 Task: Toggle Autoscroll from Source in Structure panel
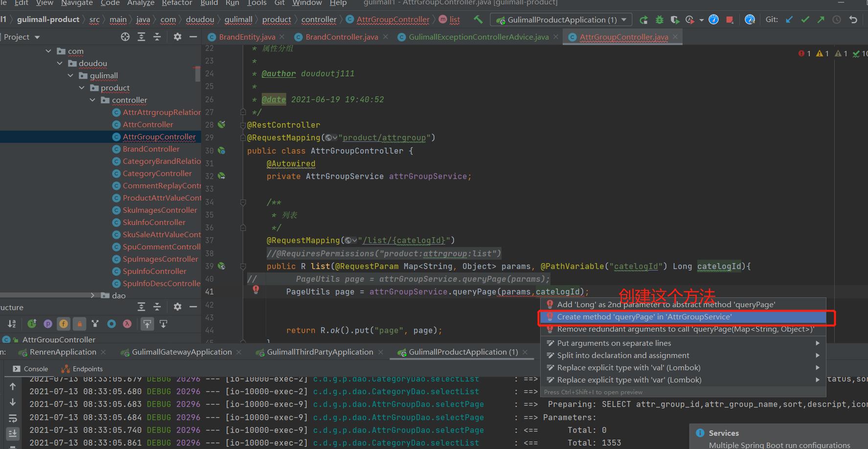click(163, 323)
